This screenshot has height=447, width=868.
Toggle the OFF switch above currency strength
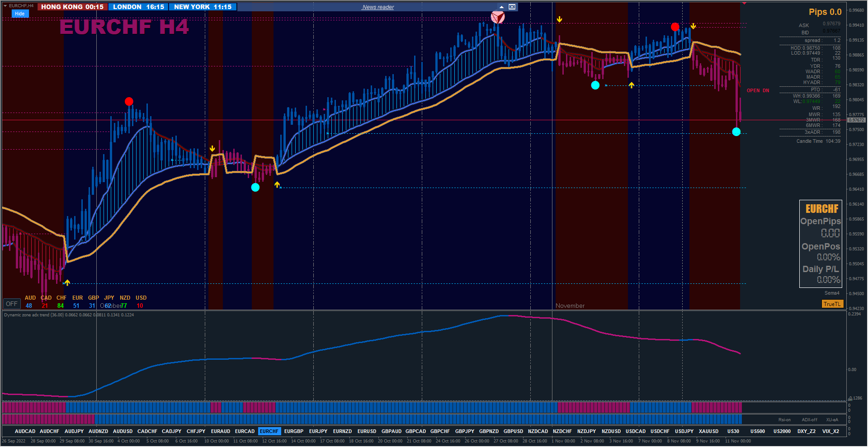[x=12, y=304]
